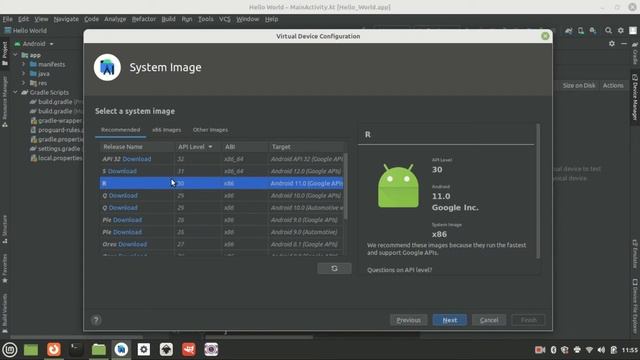Click Download link for S image
Viewport: 640px width, 360px height.
point(122,171)
